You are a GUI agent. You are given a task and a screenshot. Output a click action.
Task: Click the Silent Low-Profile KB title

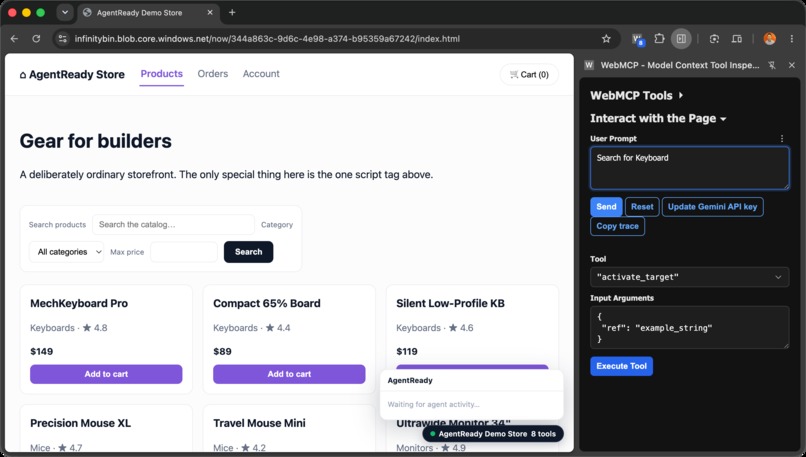click(450, 303)
